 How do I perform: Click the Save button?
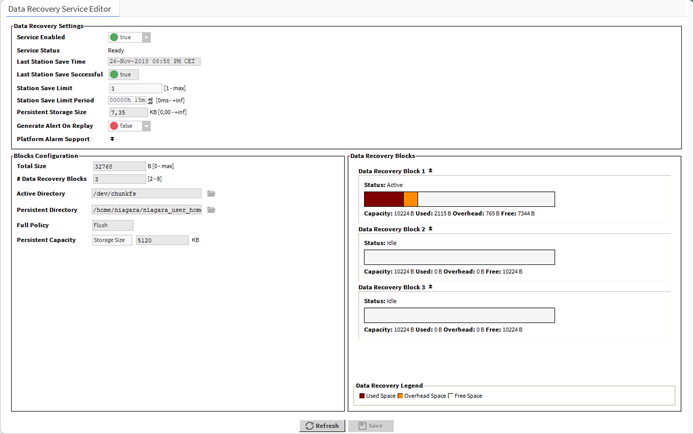click(369, 426)
